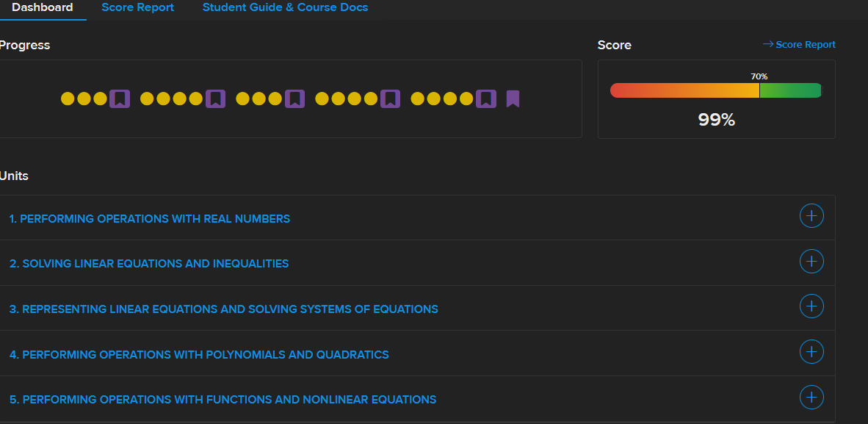Image resolution: width=868 pixels, height=424 pixels.
Task: Open the third yellow dot in the third progress group
Action: click(275, 98)
